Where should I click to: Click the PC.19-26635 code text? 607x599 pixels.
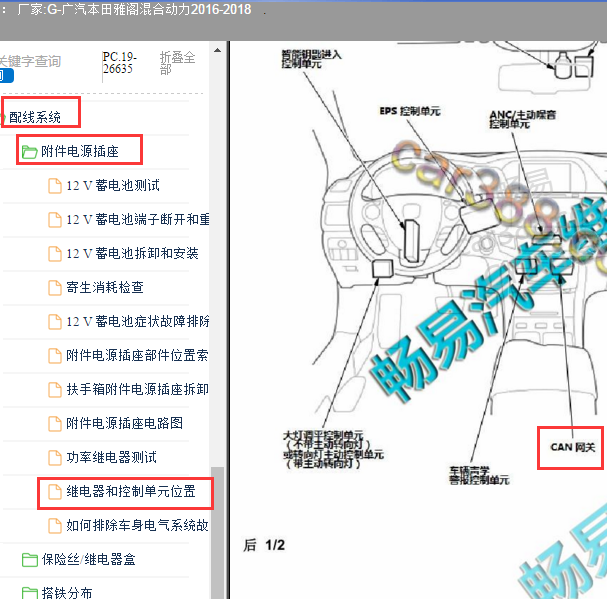119,63
